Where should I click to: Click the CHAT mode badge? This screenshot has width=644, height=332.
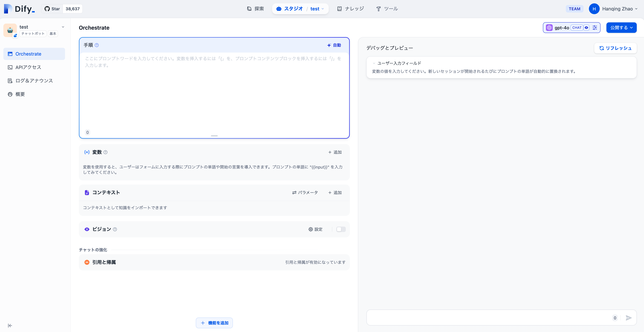577,28
